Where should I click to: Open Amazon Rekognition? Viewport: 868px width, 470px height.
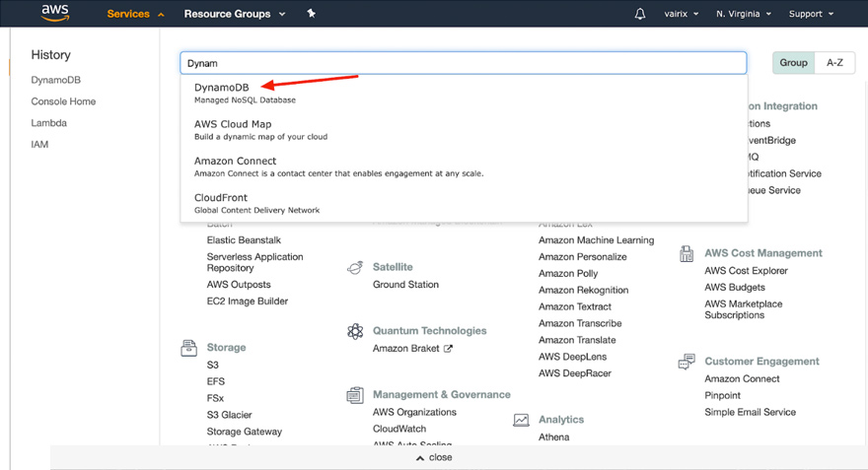584,291
